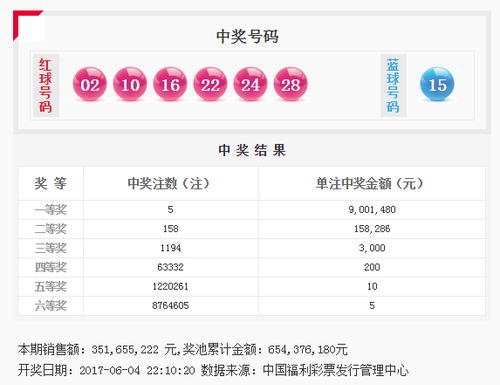
Task: Click the 红球号码 vertical label
Action: pos(46,86)
